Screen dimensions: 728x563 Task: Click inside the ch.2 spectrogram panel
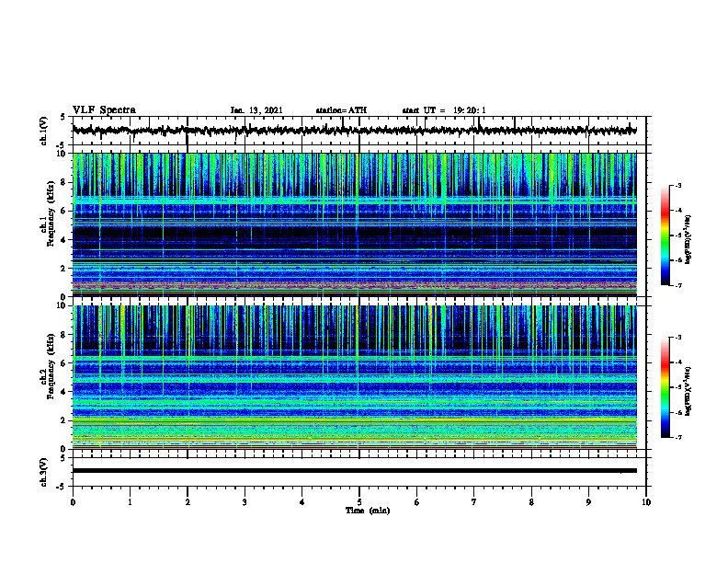[354, 377]
